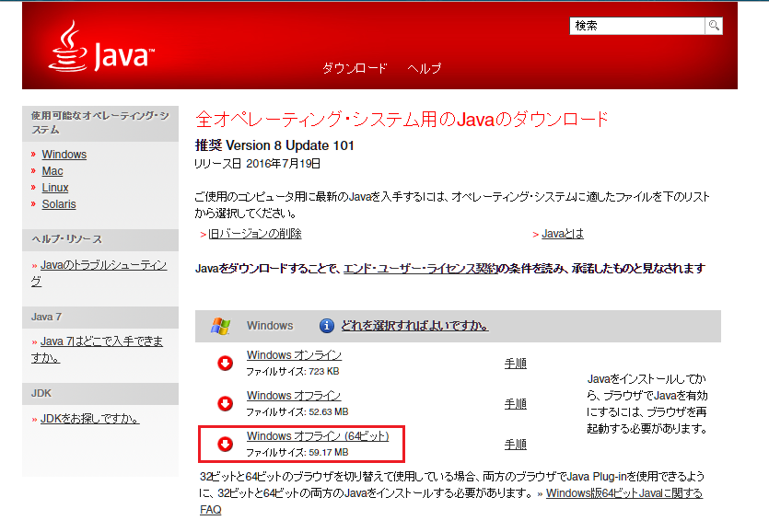Open the Mac link in the sidebar
Image resolution: width=769 pixels, height=532 pixels.
(x=52, y=171)
